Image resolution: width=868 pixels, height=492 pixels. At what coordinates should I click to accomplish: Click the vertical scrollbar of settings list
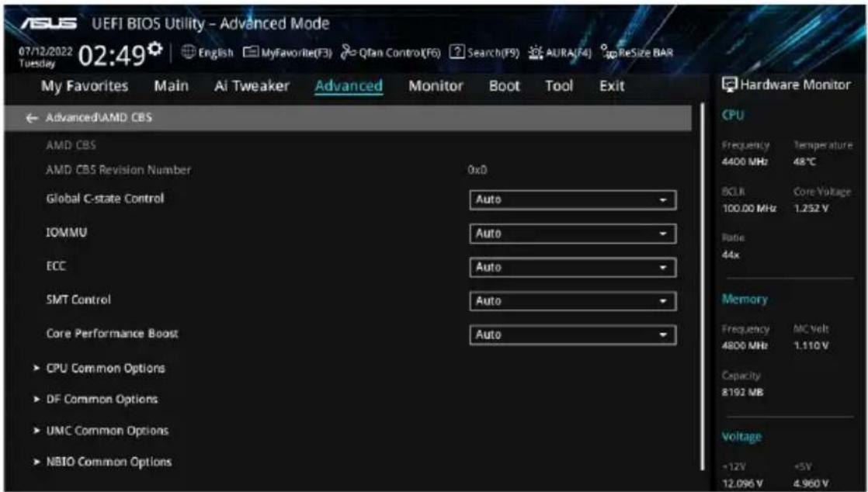click(703, 286)
